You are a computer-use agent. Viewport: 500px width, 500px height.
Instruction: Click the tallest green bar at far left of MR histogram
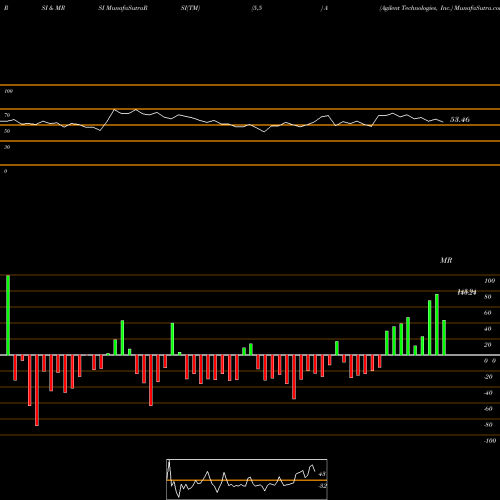8,315
